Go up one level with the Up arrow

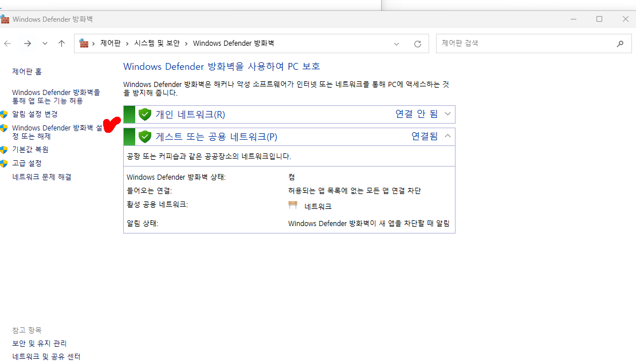[x=61, y=43]
